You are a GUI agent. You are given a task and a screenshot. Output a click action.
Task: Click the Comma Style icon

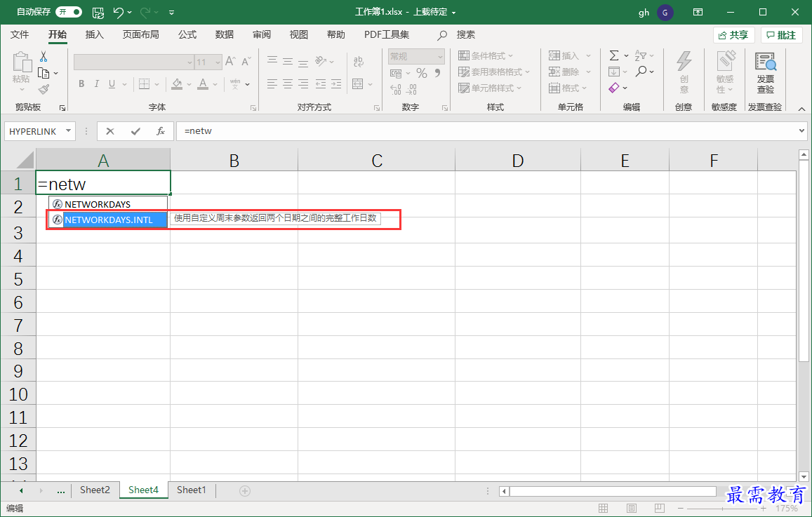pyautogui.click(x=438, y=73)
